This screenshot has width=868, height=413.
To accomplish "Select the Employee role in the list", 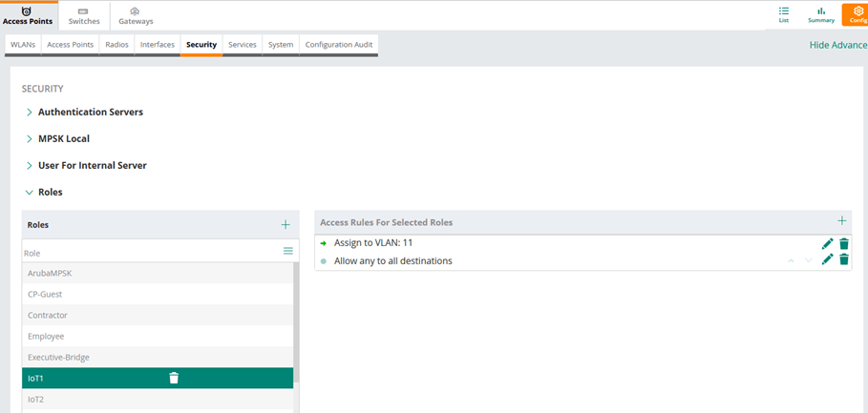I will 46,336.
